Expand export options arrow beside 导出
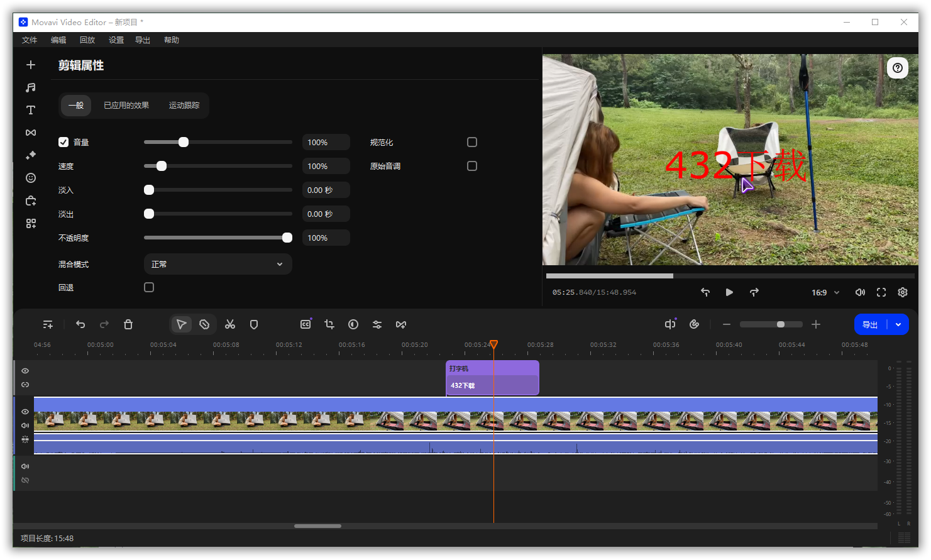 point(898,324)
